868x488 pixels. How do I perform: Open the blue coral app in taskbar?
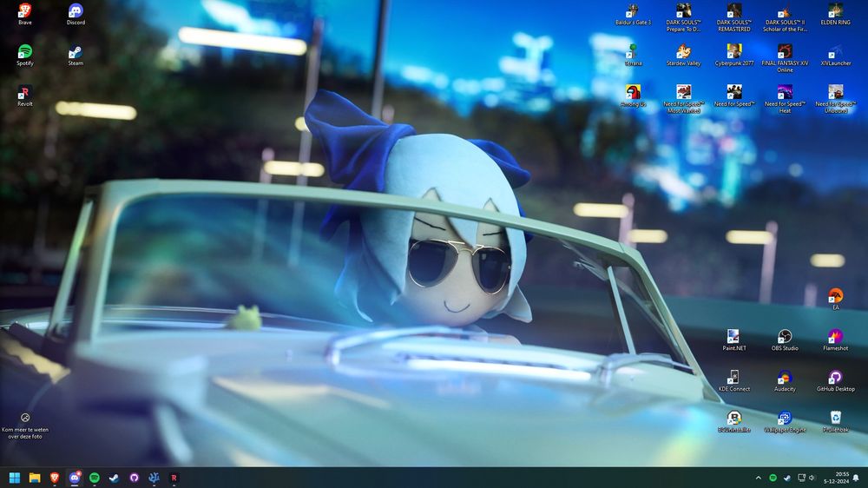tap(154, 478)
